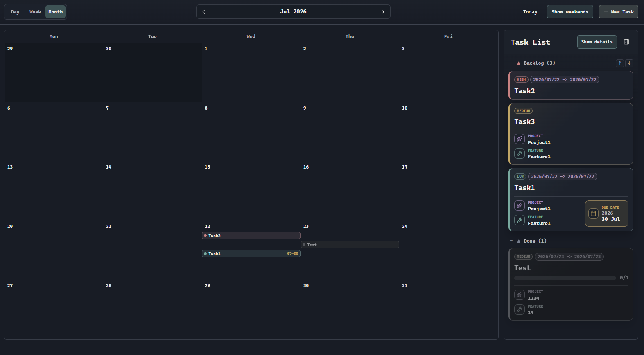Click the 07-30 label on Task1 event
This screenshot has width=644, height=355.
292,254
